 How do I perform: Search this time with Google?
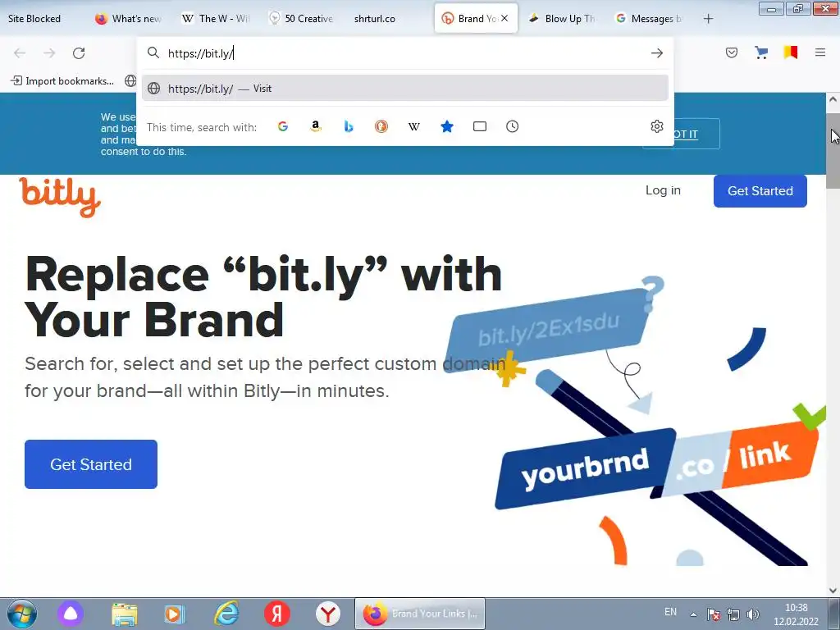(283, 126)
